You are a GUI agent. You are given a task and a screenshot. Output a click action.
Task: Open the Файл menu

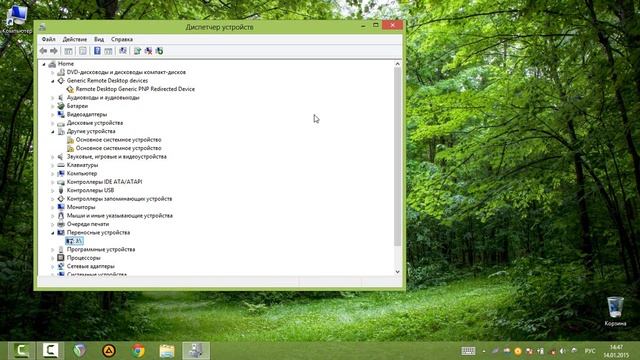point(49,39)
